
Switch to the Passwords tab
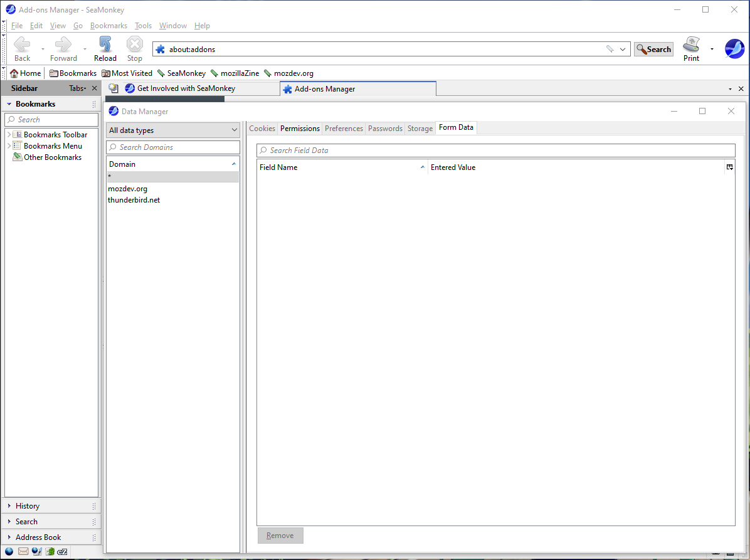click(384, 128)
